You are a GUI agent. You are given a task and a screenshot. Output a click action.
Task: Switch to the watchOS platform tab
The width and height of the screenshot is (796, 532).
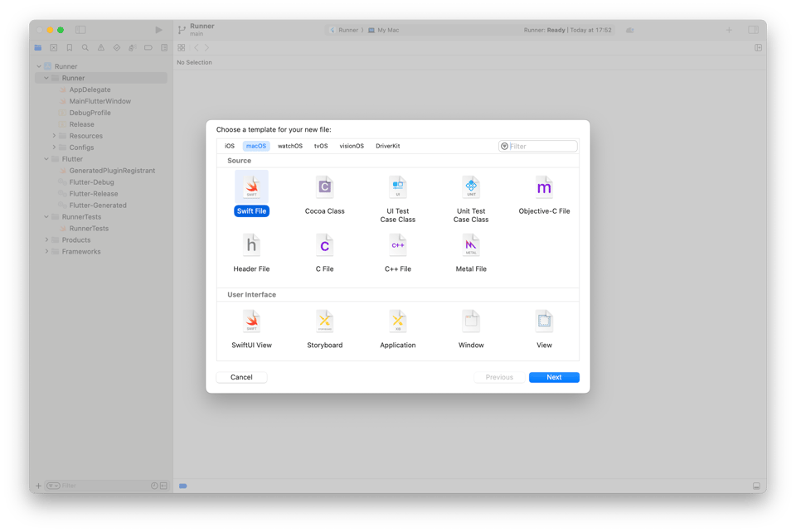(x=289, y=146)
